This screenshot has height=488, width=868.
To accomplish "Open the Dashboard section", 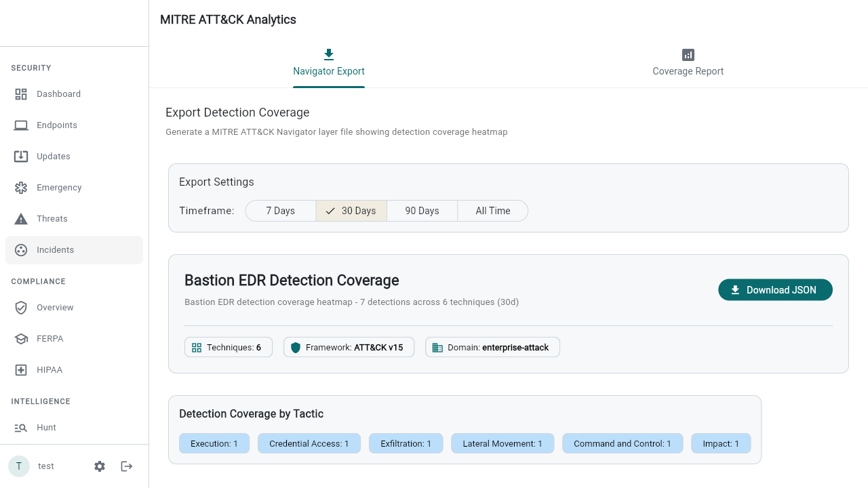I will click(58, 94).
